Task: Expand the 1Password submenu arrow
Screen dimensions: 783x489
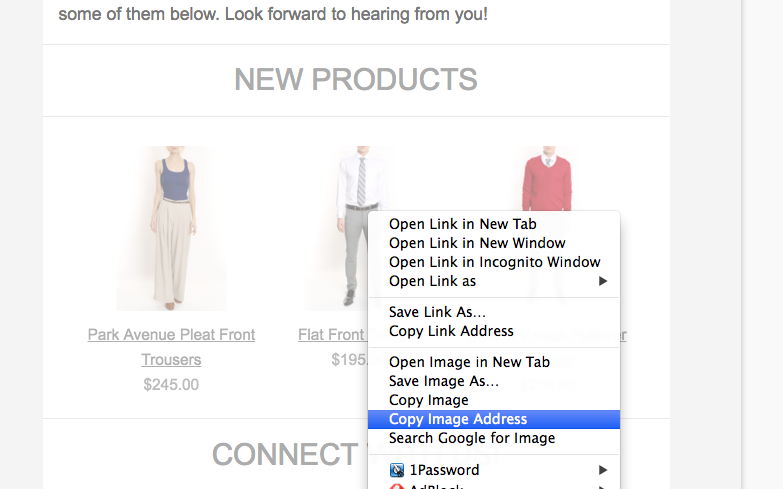Action: pyautogui.click(x=603, y=470)
